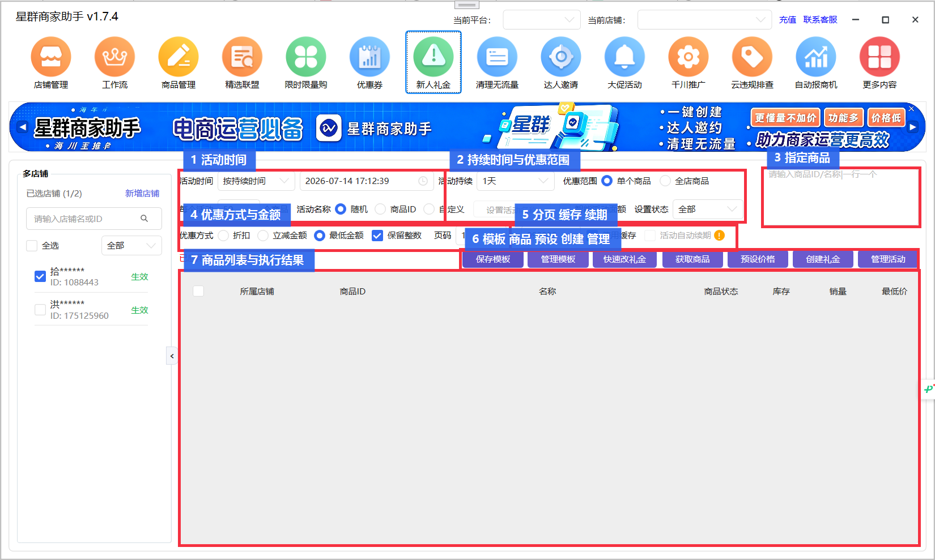Click the product ID/name input box
Screen dimensions: 935x560
[841, 197]
